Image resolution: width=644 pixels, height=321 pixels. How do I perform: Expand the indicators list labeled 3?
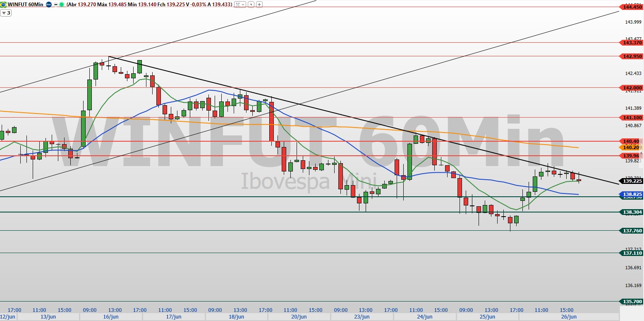point(6,13)
